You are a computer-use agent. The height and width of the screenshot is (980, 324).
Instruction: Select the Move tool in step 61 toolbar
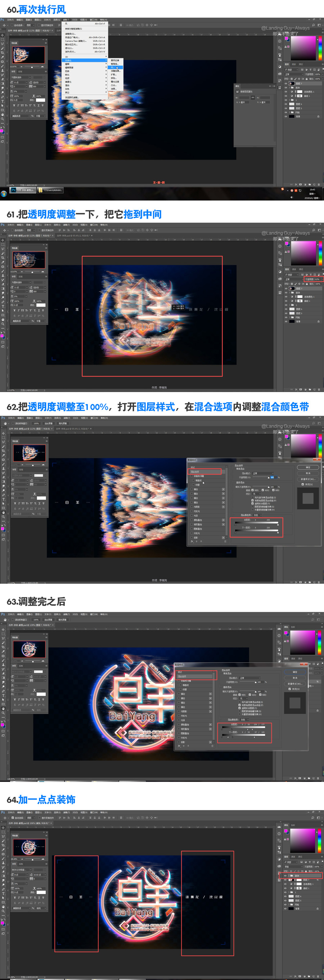pos(2,240)
